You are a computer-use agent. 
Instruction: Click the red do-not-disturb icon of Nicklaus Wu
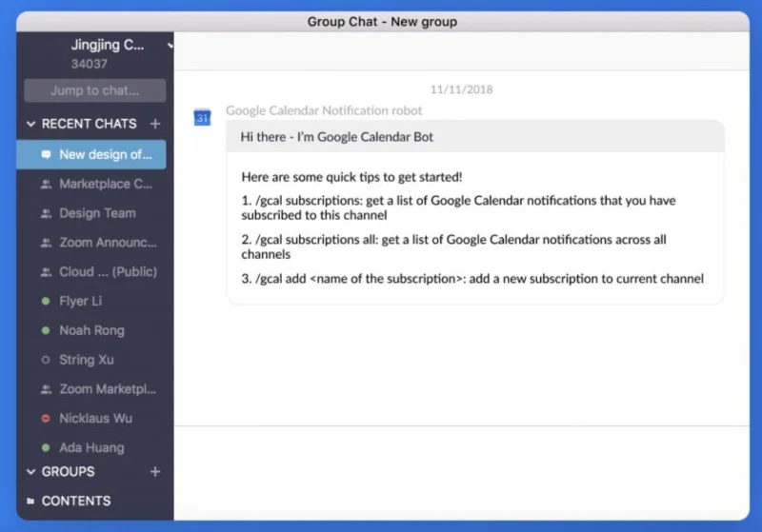pos(46,419)
